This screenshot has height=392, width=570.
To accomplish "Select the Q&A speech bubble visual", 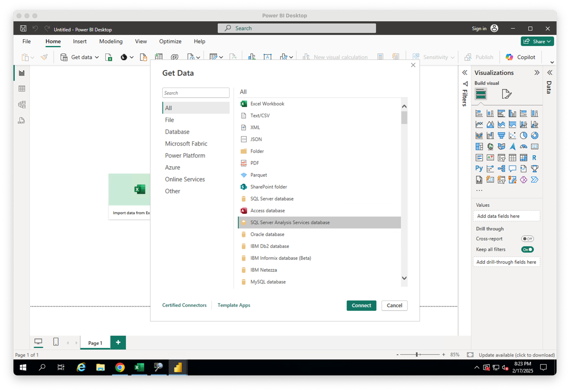I will [x=512, y=169].
